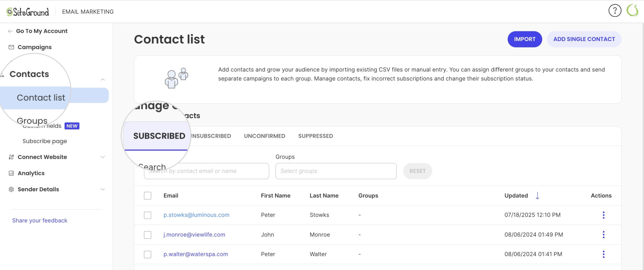
Task: Click the IMPORT button
Action: [x=525, y=39]
